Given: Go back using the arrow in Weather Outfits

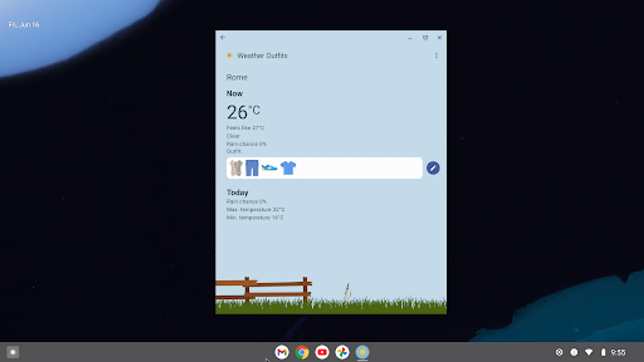Looking at the screenshot, I should point(223,37).
